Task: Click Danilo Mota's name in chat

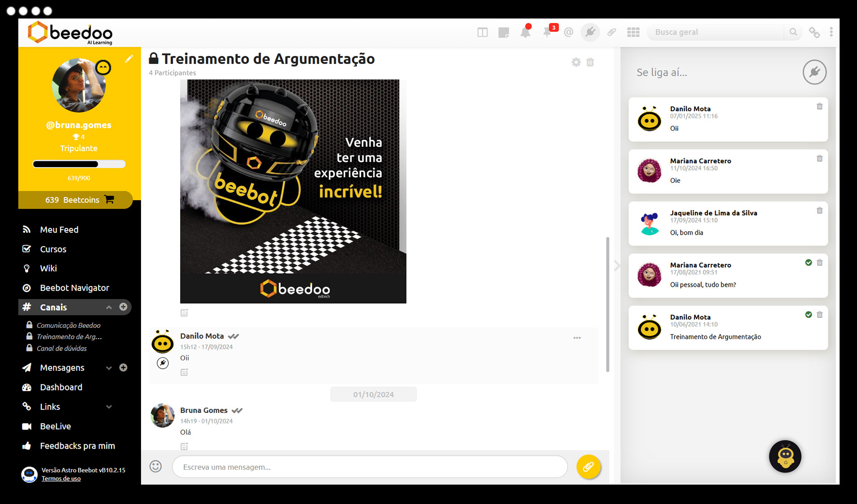Action: pos(202,336)
